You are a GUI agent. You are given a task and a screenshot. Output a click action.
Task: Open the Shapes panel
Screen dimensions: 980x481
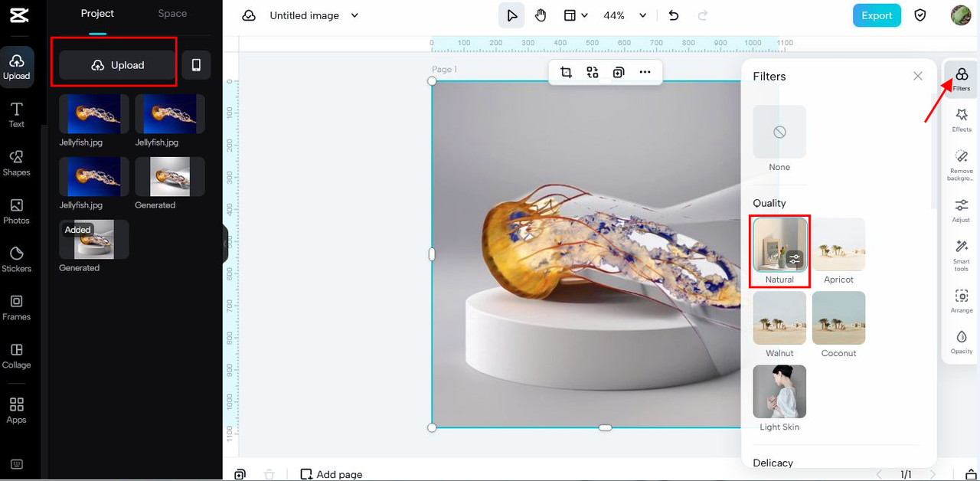click(16, 162)
